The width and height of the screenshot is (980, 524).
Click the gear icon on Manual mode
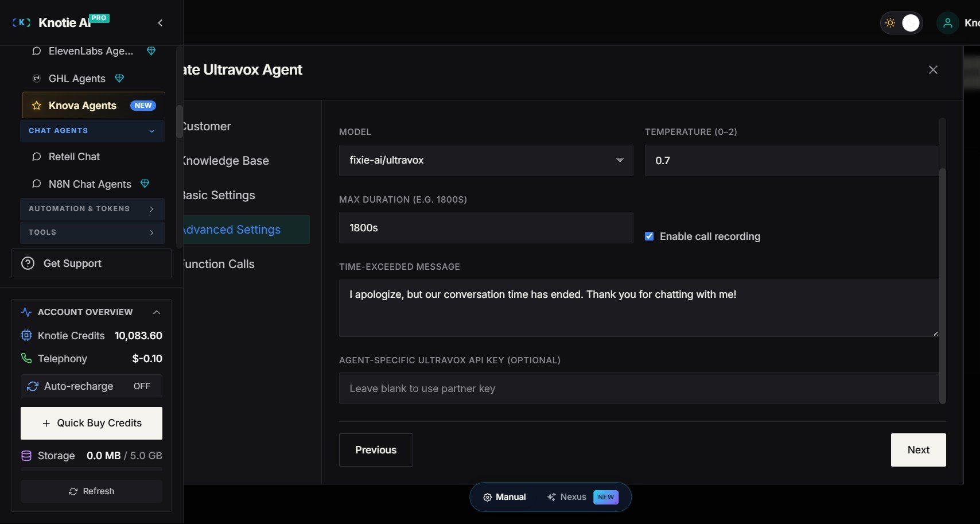487,497
